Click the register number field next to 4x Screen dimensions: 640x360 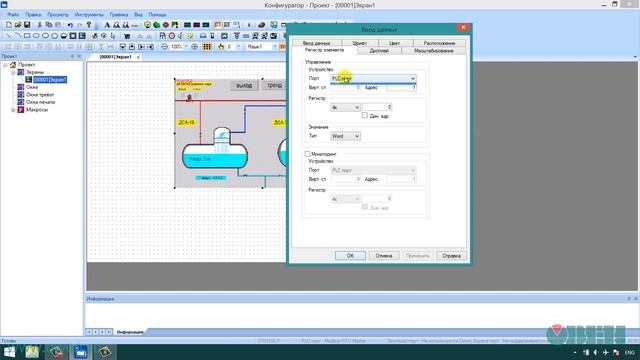378,107
